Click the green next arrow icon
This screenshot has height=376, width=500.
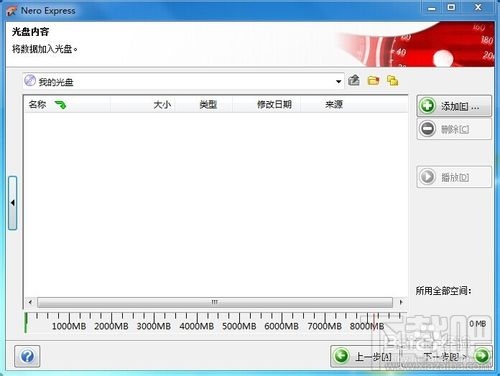pos(482,356)
